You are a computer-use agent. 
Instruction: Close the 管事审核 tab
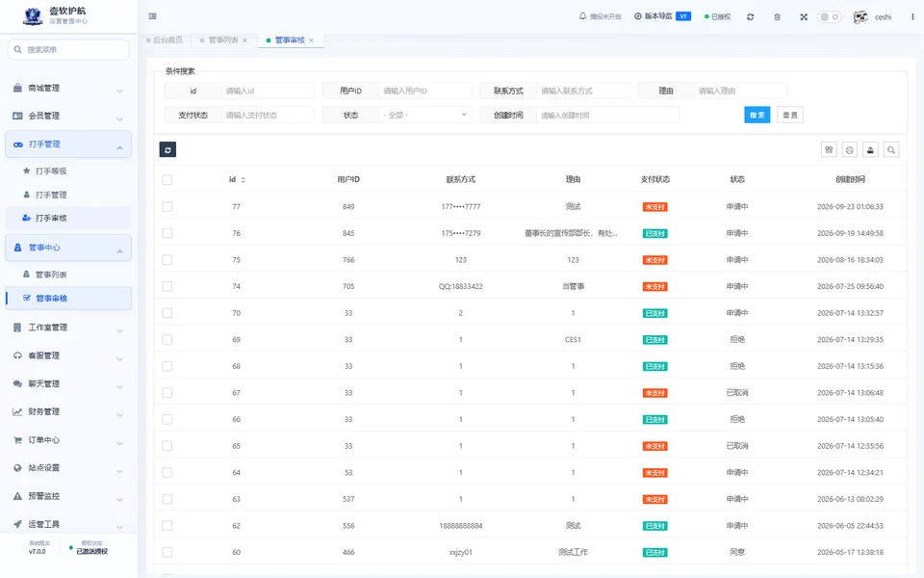coord(312,40)
